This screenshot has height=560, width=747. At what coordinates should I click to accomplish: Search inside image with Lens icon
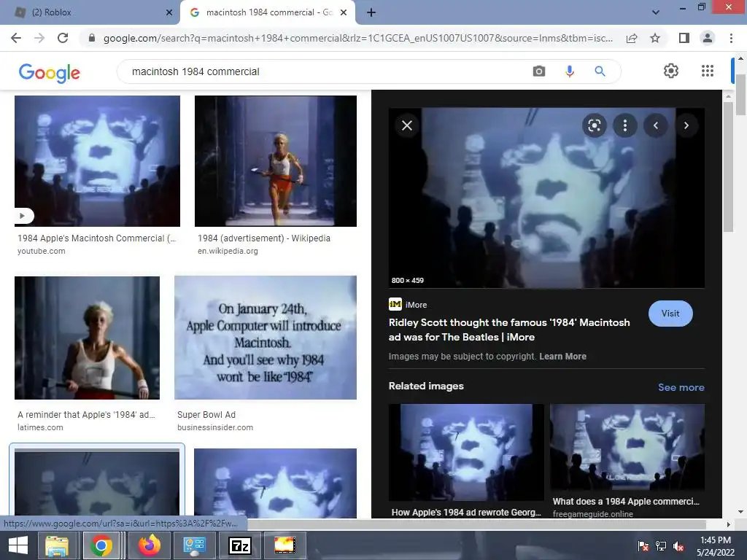click(x=594, y=125)
